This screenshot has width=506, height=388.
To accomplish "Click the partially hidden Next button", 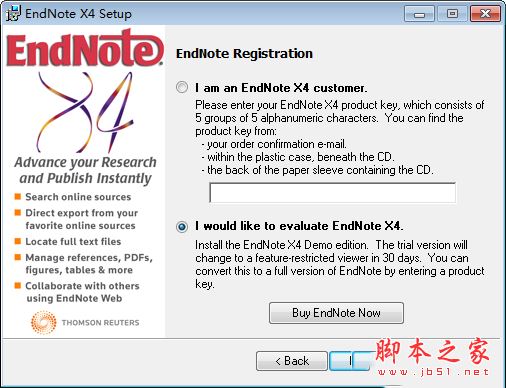I will pyautogui.click(x=350, y=361).
